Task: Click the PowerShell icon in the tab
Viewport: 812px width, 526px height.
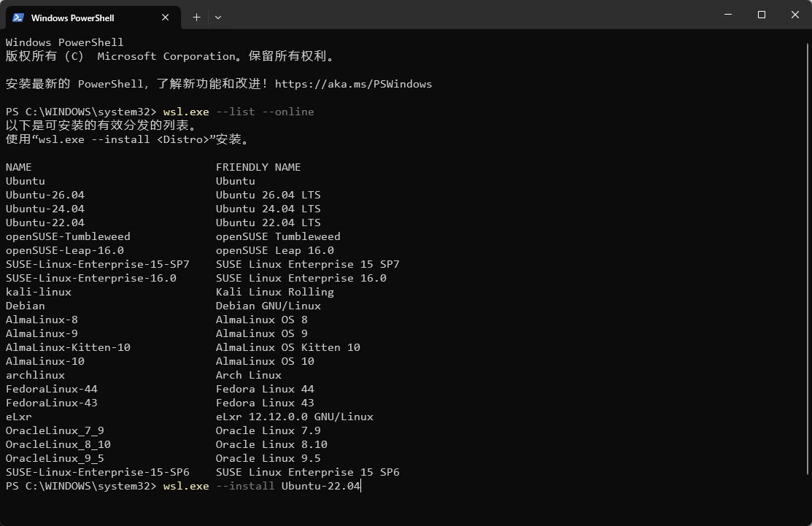Action: pos(18,18)
